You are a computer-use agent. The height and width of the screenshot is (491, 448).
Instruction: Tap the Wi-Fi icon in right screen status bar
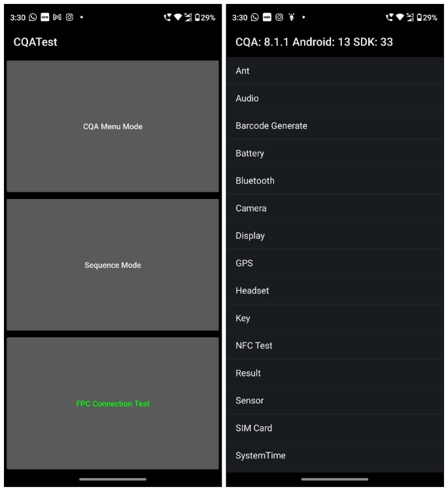point(400,17)
